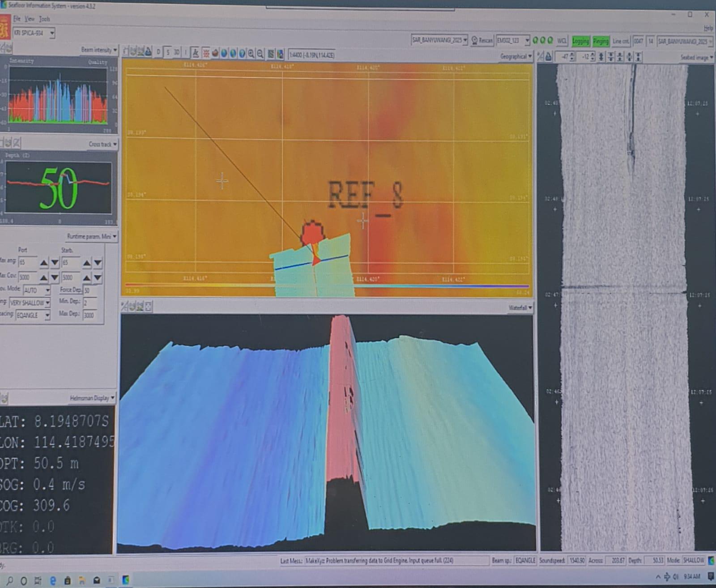
Task: Click the first icon in Waterfall panel toolbar
Action: coord(125,307)
